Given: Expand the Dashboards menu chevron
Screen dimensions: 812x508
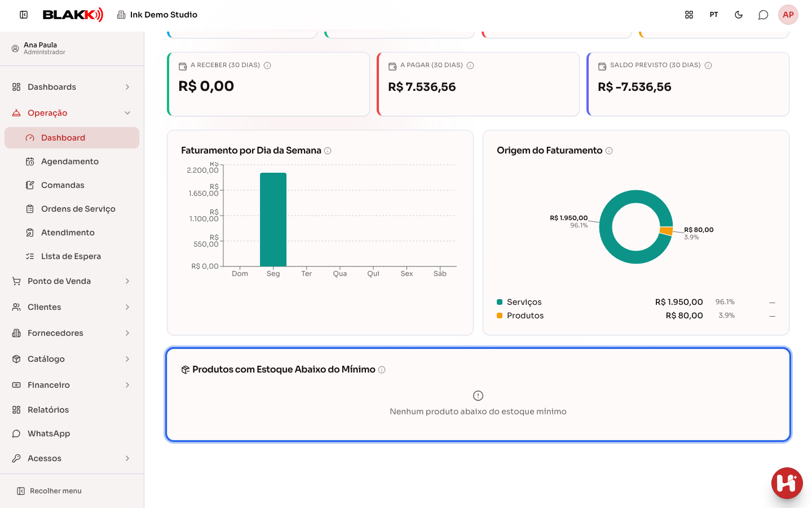Looking at the screenshot, I should pos(127,87).
